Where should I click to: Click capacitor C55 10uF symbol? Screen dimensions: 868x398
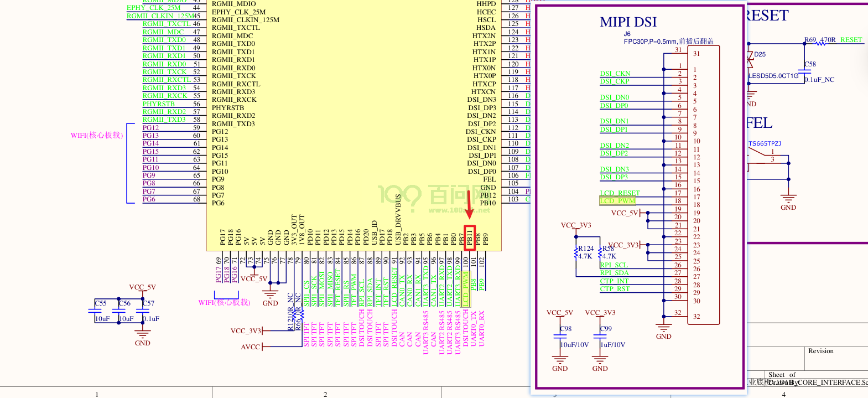pyautogui.click(x=95, y=311)
